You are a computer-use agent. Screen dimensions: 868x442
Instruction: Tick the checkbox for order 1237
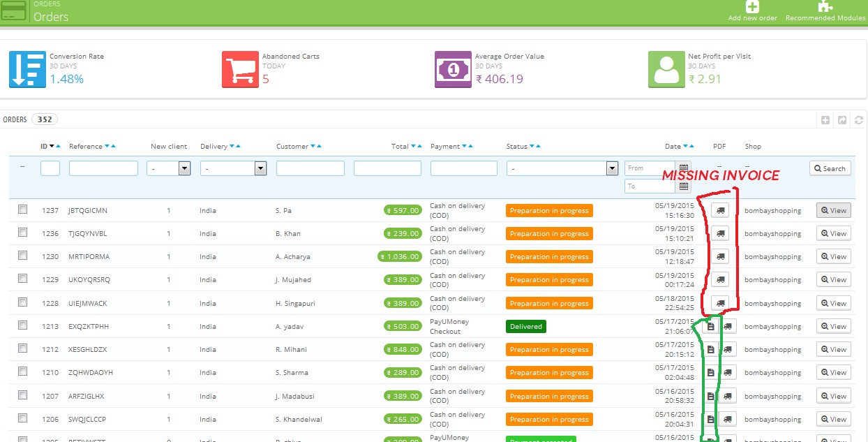(x=23, y=209)
